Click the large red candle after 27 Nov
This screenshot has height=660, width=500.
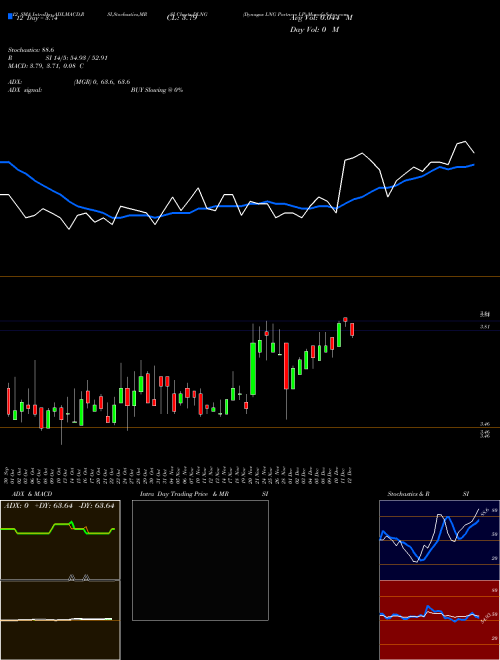(286, 366)
